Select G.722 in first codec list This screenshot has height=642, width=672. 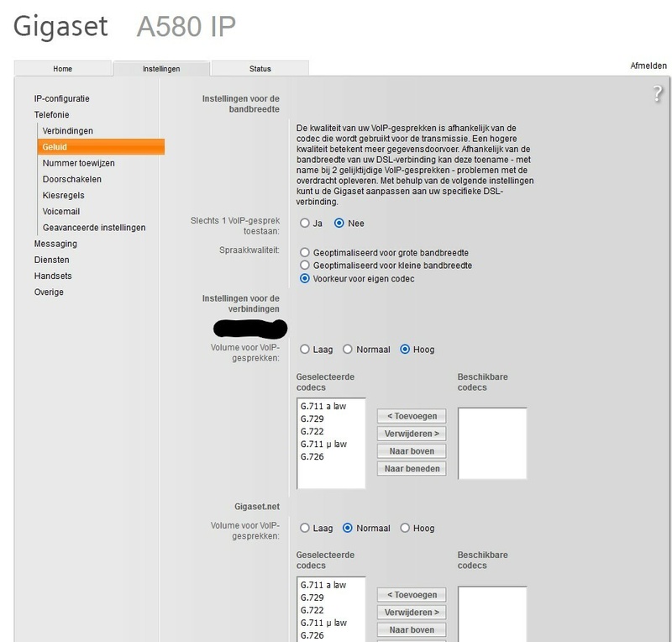coord(312,431)
